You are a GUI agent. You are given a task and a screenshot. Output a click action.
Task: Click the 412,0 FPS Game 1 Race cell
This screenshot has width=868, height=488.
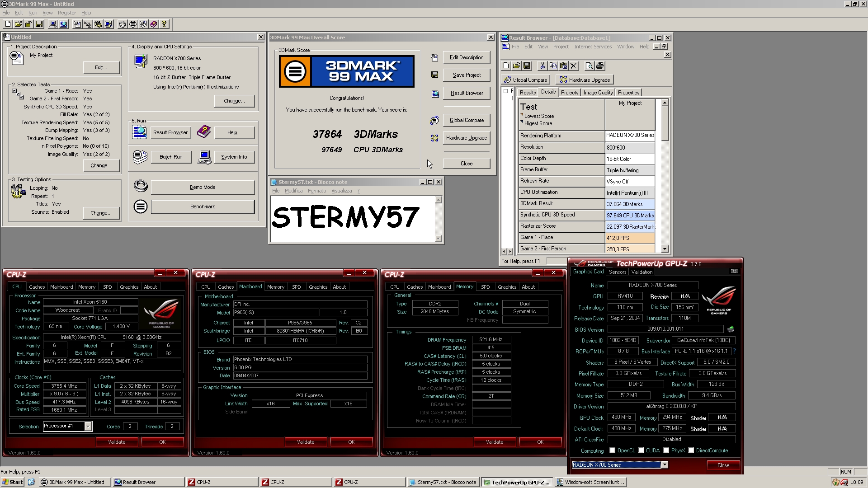click(630, 238)
